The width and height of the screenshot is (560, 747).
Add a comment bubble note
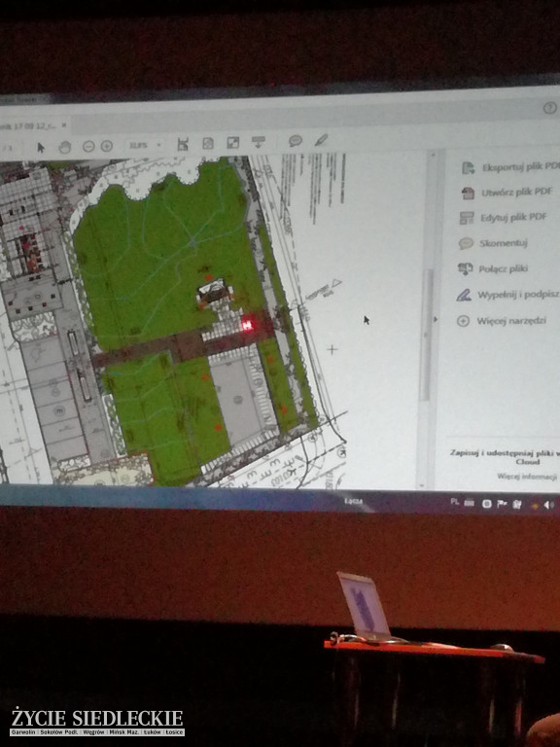point(296,140)
